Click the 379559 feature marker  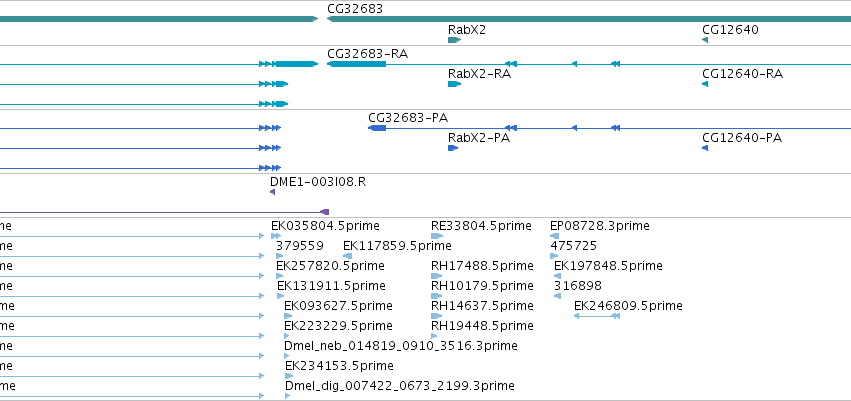click(280, 256)
